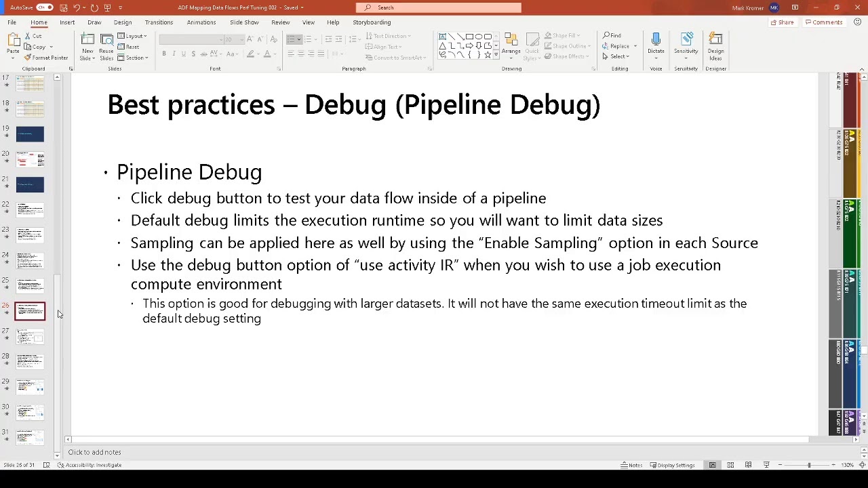Click the Share button
Viewport: 868px width, 488px height.
[x=782, y=22]
